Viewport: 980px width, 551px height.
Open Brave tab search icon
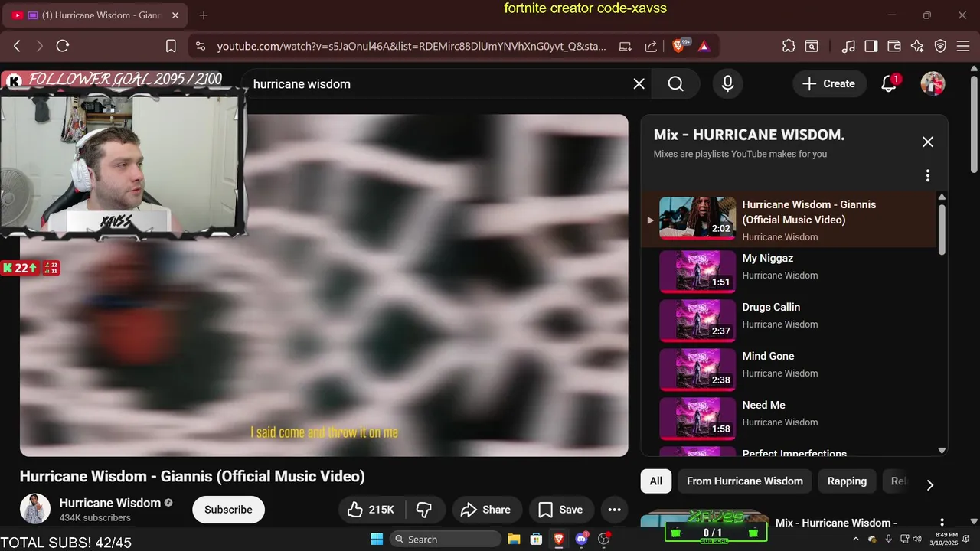click(812, 46)
